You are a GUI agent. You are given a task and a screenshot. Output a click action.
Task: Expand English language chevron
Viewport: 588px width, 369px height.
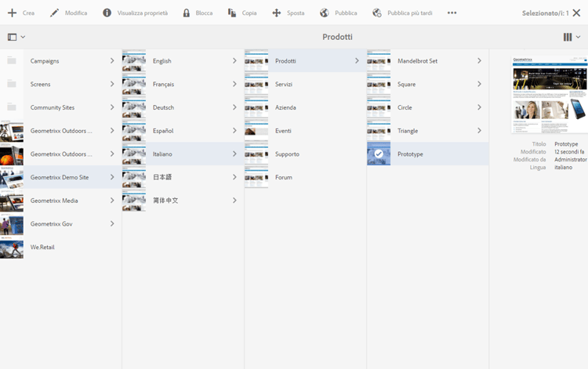point(234,60)
